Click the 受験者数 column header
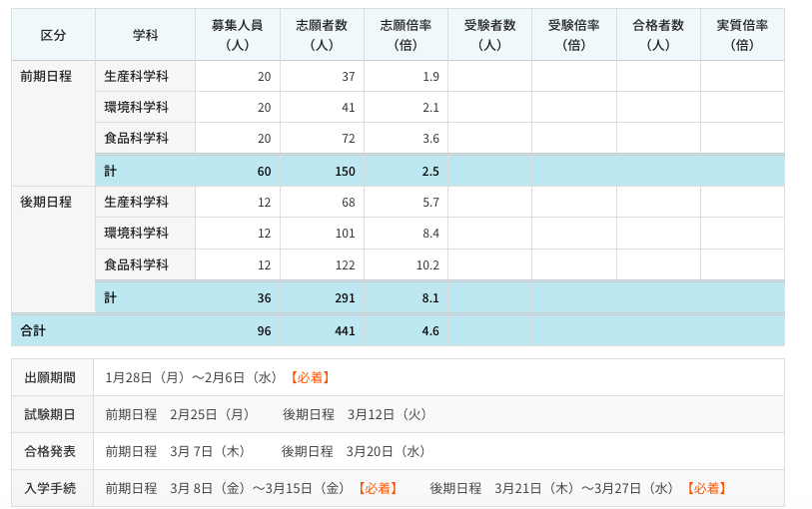This screenshot has width=812, height=509. 489,35
